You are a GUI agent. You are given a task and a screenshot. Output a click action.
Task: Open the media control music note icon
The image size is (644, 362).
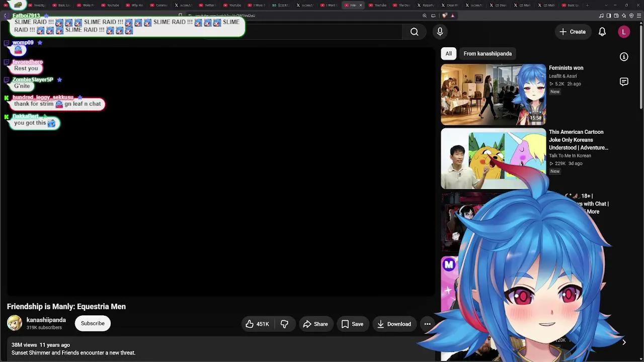601,16
